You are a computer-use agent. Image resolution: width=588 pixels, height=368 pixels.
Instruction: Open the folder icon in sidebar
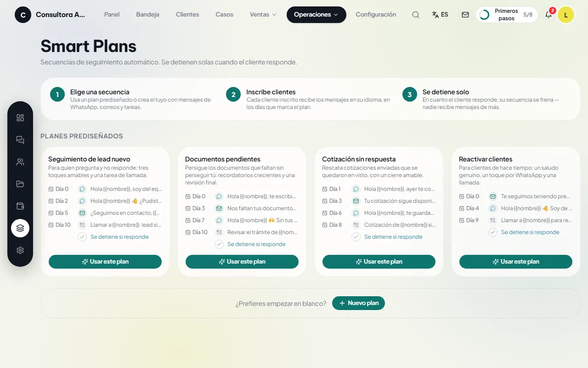20,184
